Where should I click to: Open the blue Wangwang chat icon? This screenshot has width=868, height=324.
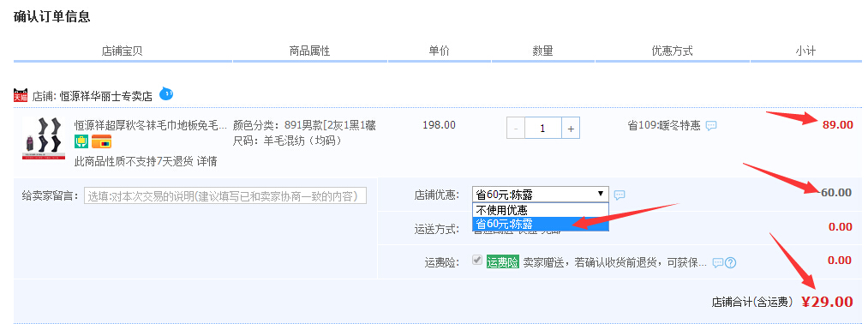(x=166, y=94)
